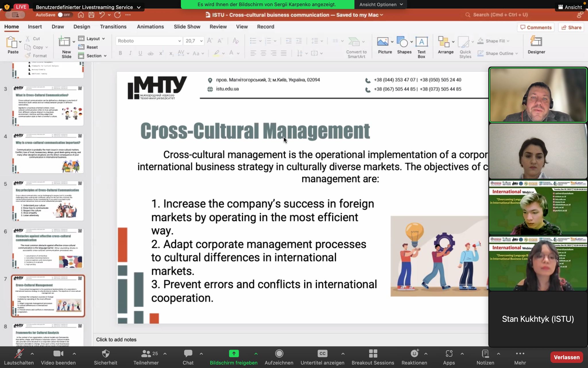Click the Reset slide button
588x368 pixels.
tap(88, 47)
